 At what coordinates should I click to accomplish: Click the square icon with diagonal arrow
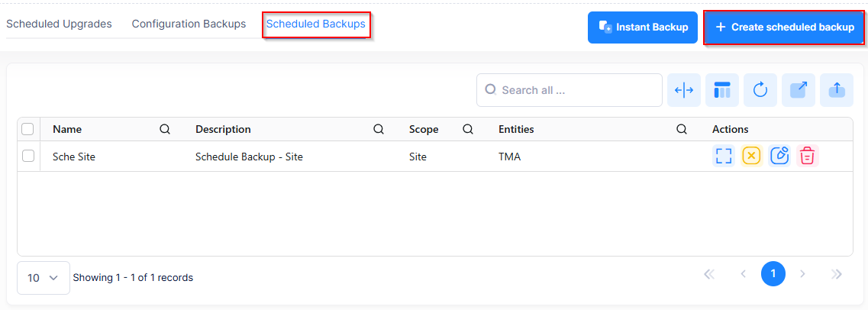point(799,90)
